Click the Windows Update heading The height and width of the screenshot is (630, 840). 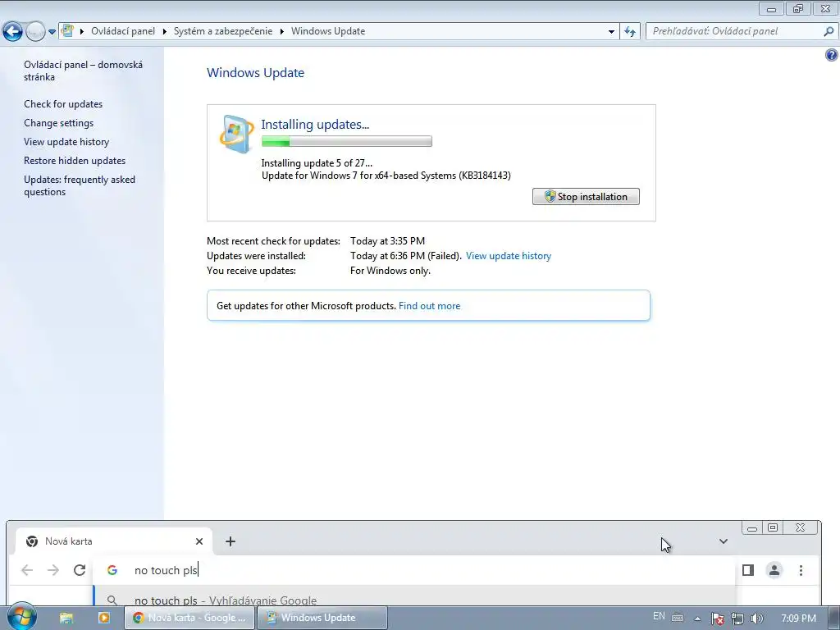(x=256, y=73)
